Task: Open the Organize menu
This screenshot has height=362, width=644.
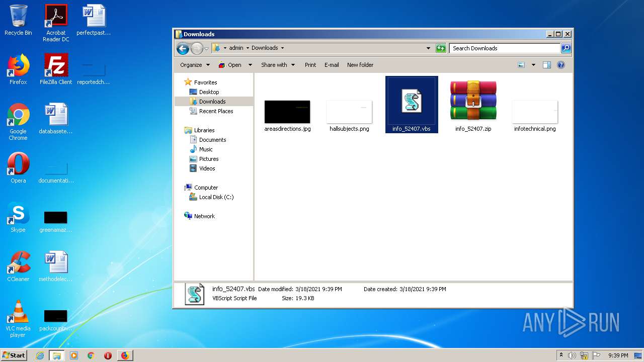Action: click(195, 65)
